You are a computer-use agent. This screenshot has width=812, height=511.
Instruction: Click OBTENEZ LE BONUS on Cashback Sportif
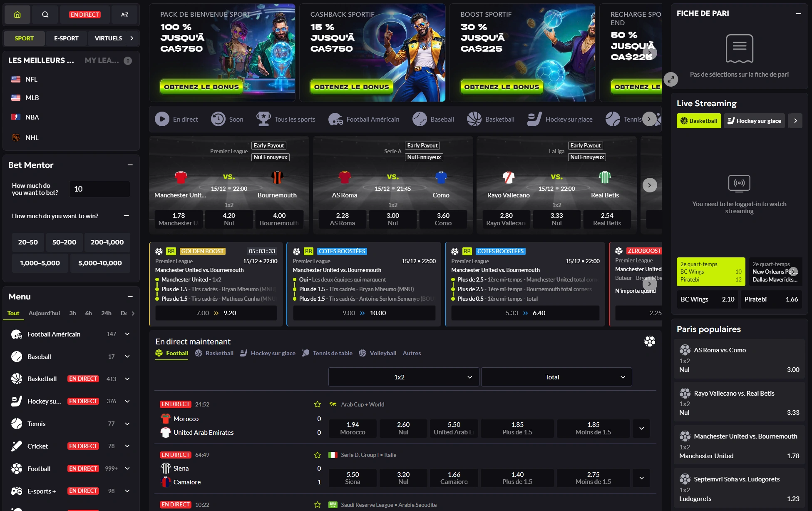pyautogui.click(x=351, y=87)
